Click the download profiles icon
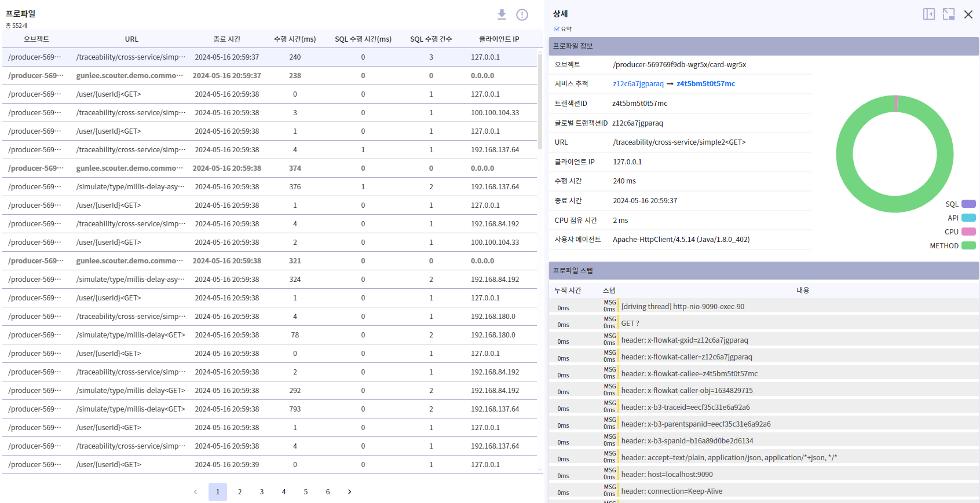The height and width of the screenshot is (503, 980). (x=502, y=14)
